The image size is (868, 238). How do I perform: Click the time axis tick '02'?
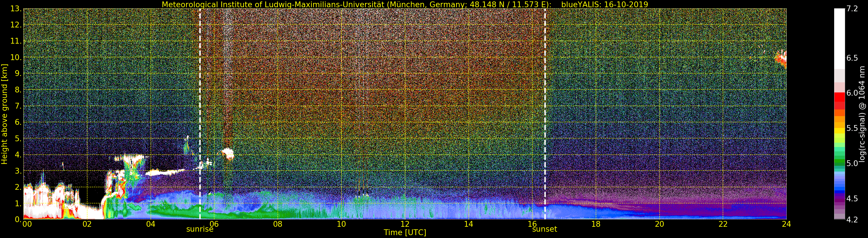(x=87, y=224)
